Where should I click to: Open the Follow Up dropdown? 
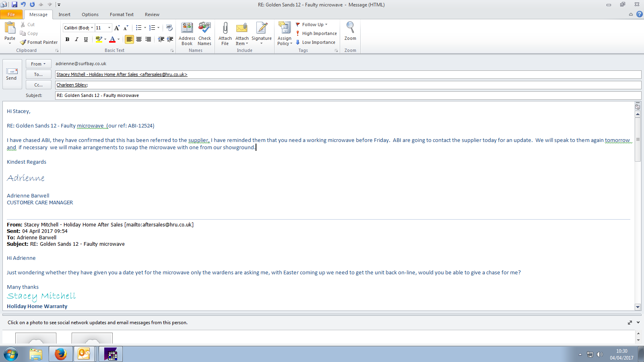click(312, 25)
